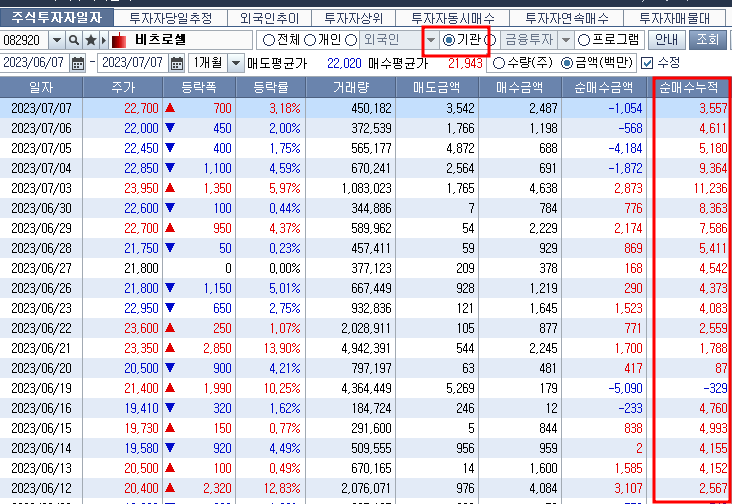Click 13,90% change rate cell
The image size is (732, 504).
tap(282, 349)
